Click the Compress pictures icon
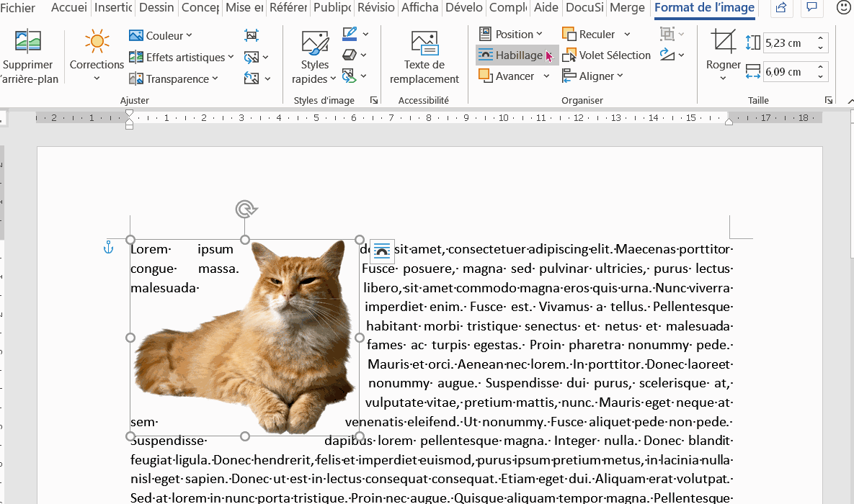The width and height of the screenshot is (854, 504). (x=252, y=35)
